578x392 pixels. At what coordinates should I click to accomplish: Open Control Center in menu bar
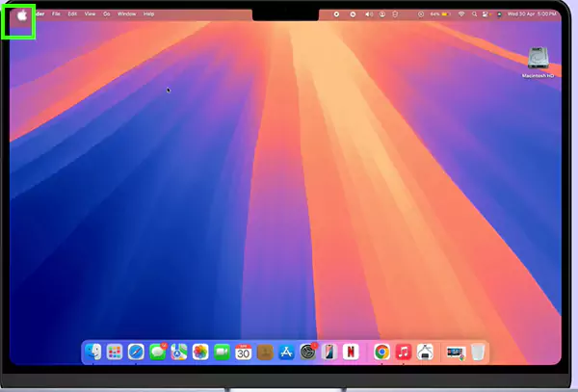(486, 14)
